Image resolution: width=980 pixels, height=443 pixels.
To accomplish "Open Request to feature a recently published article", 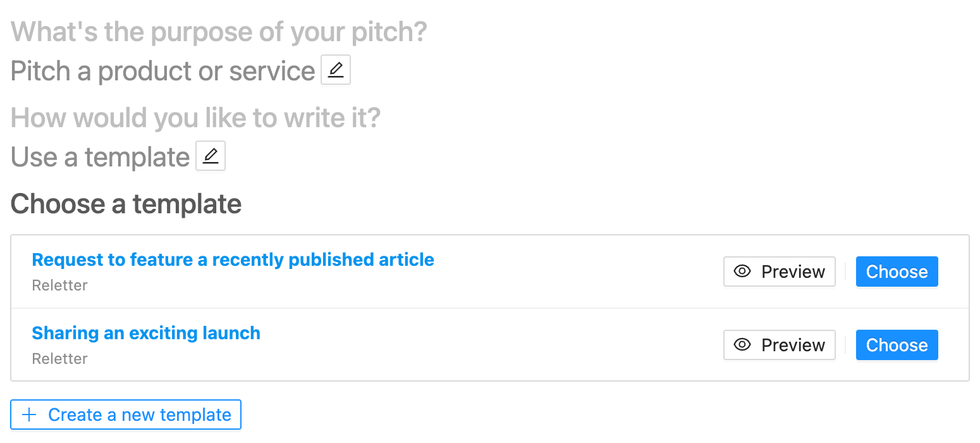I will pos(233,259).
